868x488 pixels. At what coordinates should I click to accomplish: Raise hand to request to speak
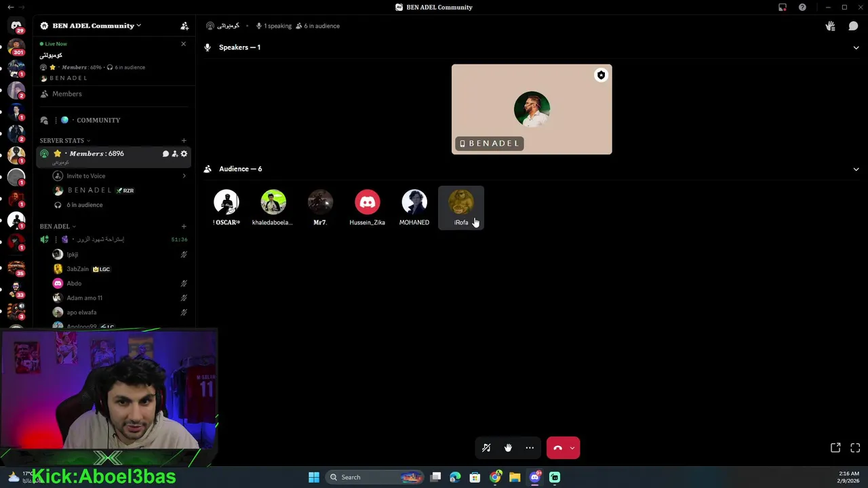508,448
